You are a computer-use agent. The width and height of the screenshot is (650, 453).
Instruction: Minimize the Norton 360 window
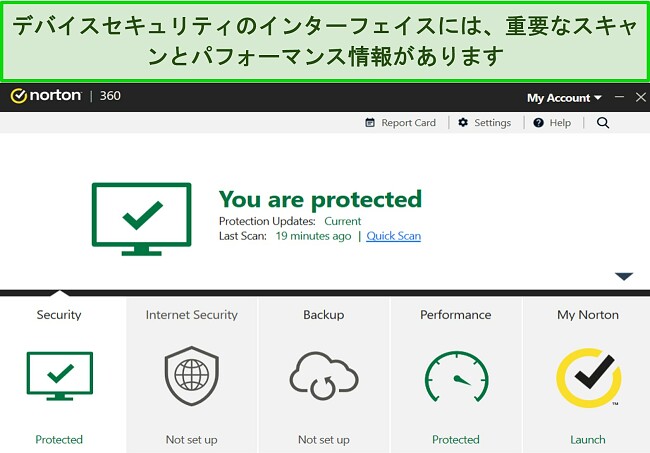tap(619, 97)
